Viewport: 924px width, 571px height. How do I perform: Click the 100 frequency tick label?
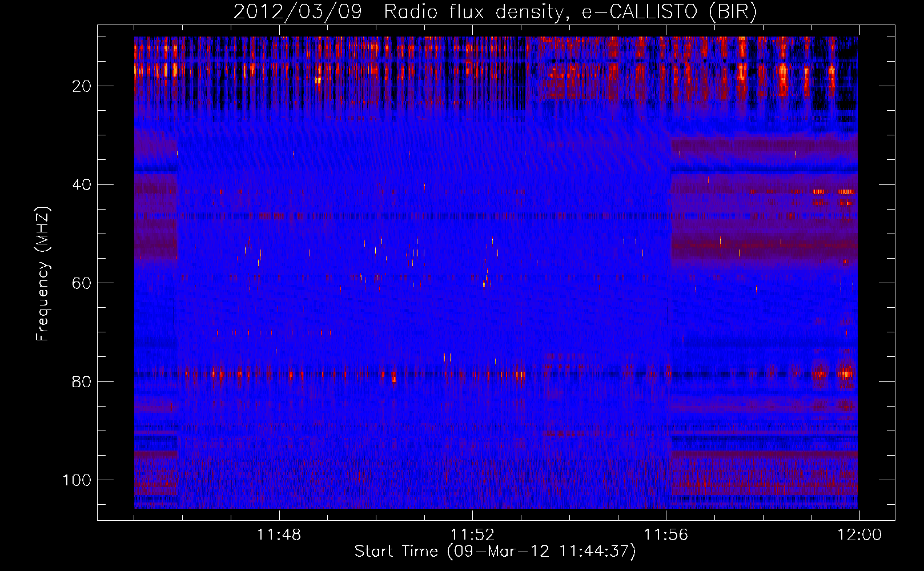coord(77,480)
